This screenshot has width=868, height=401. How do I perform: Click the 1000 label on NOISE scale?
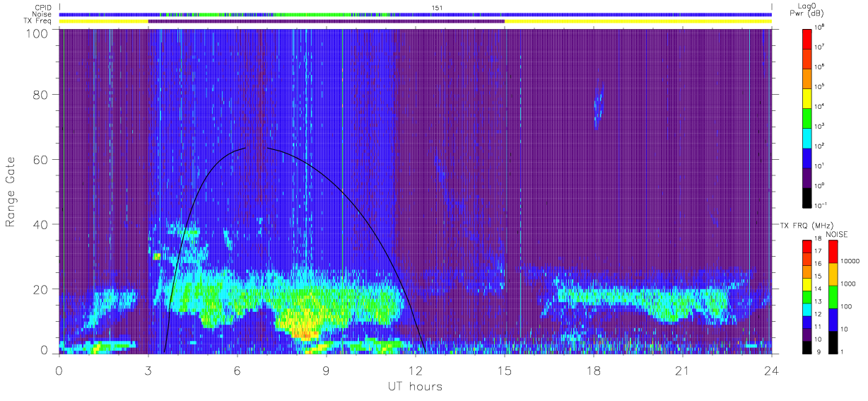848,284
